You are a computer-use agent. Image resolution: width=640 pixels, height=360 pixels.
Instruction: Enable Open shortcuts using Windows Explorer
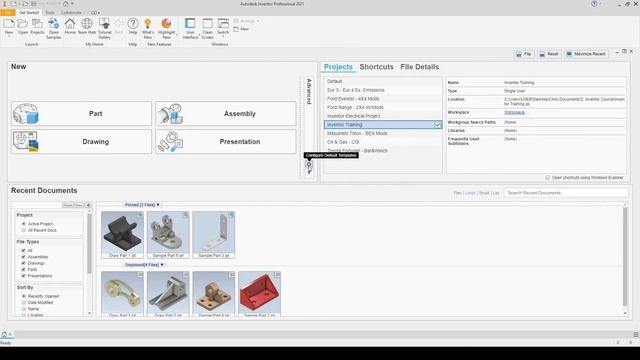[547, 178]
